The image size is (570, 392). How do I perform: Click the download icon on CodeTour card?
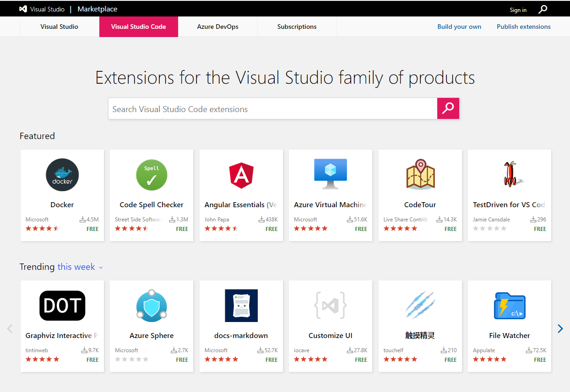(x=440, y=220)
